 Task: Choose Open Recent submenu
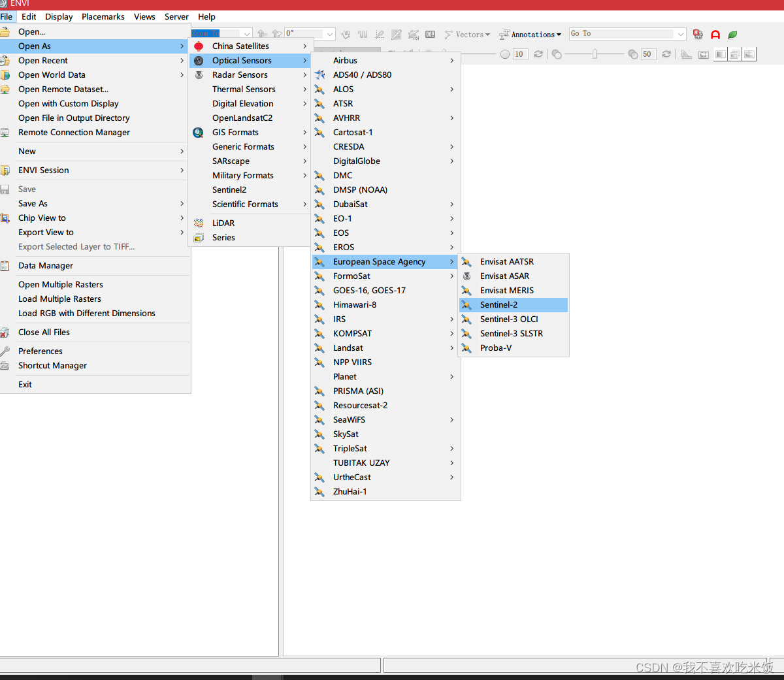point(95,60)
